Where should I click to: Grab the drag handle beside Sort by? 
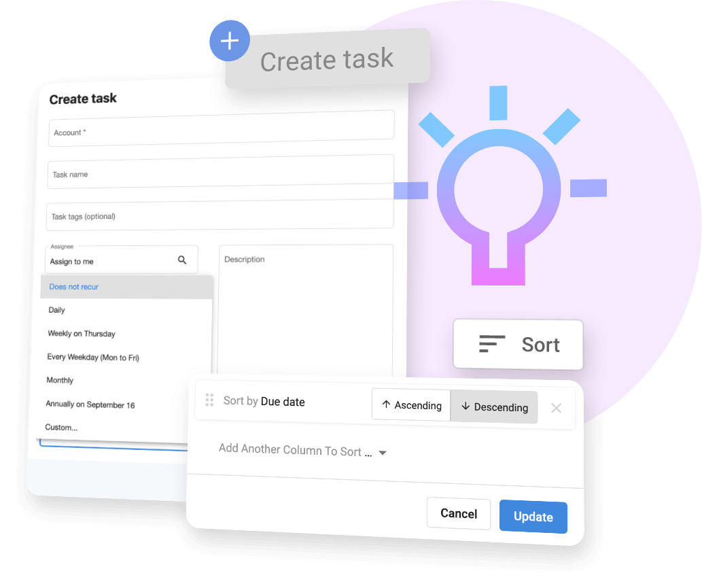[x=209, y=400]
